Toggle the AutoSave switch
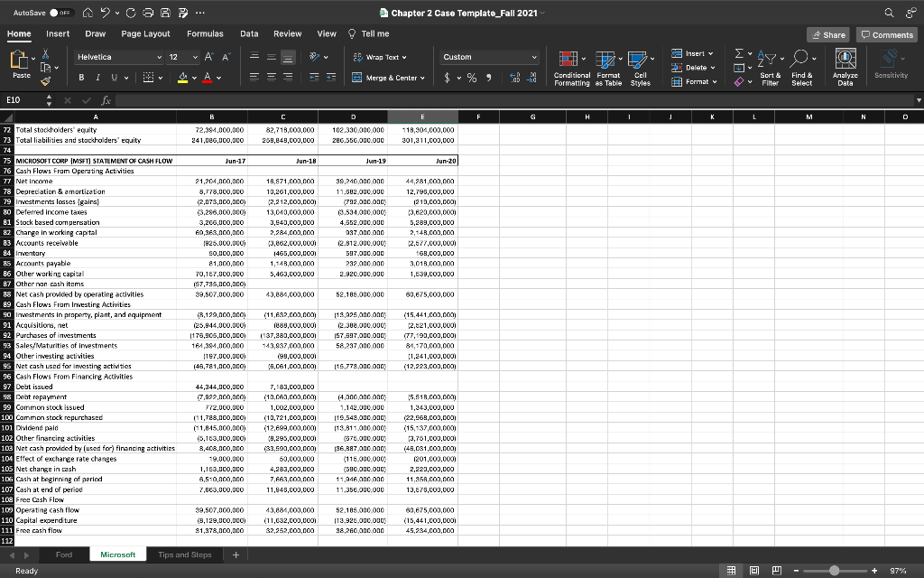 (x=60, y=13)
